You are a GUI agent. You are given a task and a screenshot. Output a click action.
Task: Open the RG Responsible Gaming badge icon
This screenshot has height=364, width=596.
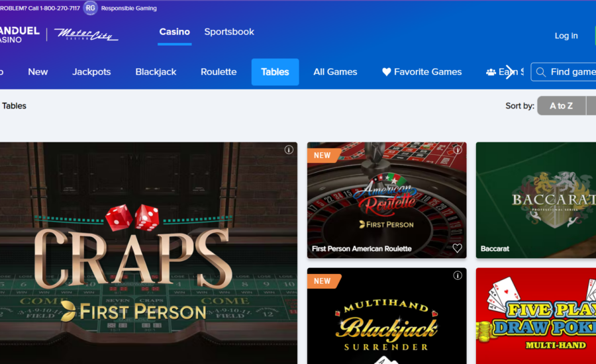tap(90, 8)
